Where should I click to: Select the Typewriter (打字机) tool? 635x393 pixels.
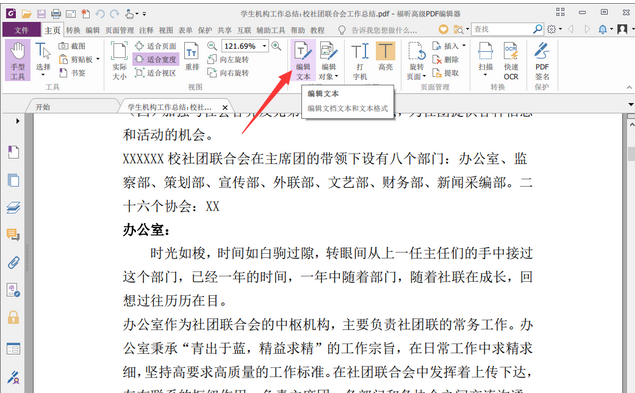pyautogui.click(x=360, y=61)
